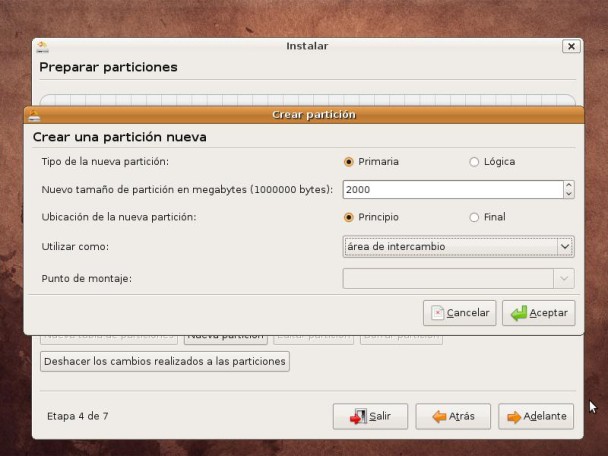
Task: Click the 'Crear partición' dialog title bar
Action: tap(304, 115)
